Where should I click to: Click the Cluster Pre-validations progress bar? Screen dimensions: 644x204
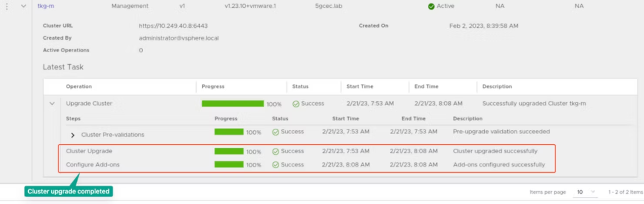point(229,132)
